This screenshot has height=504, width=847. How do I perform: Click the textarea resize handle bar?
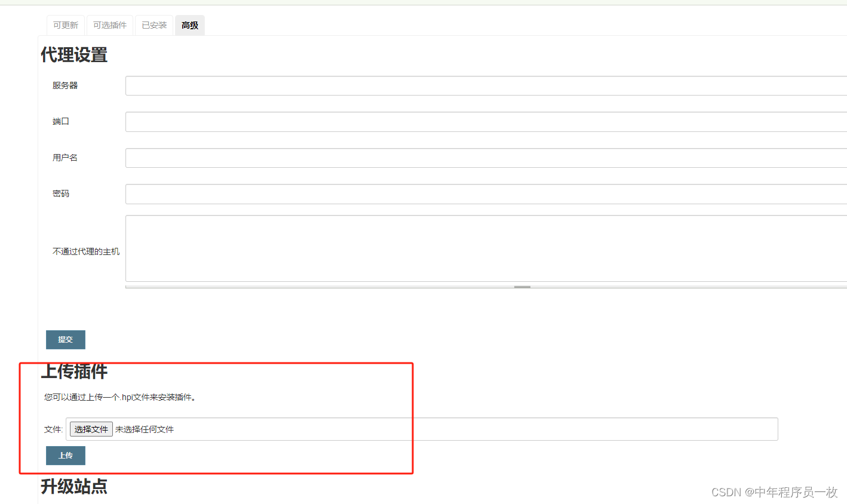click(486, 287)
